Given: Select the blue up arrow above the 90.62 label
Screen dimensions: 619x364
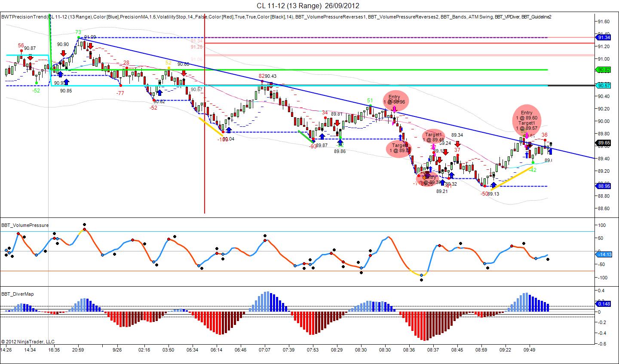Looking at the screenshot, I should (x=159, y=92).
